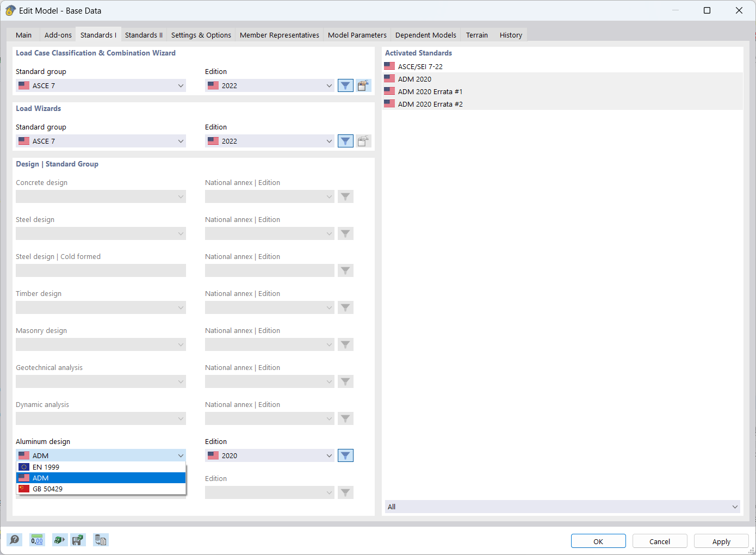Select the Standards I tab

click(98, 35)
